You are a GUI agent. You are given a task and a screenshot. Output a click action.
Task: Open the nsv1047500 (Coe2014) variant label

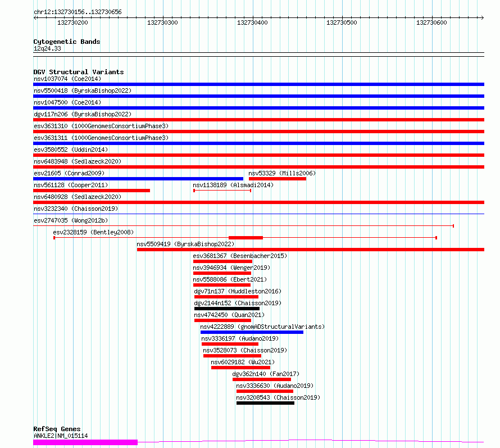[67, 102]
